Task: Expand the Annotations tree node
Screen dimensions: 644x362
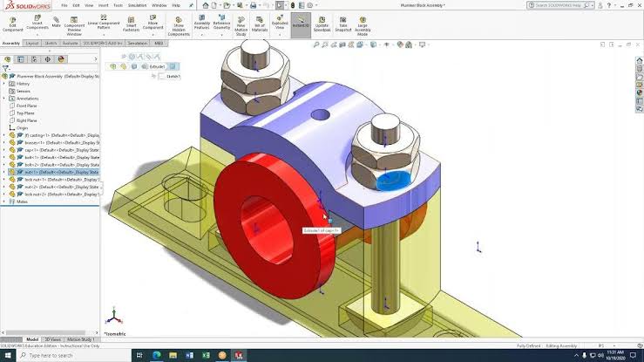Action: pyautogui.click(x=3, y=98)
